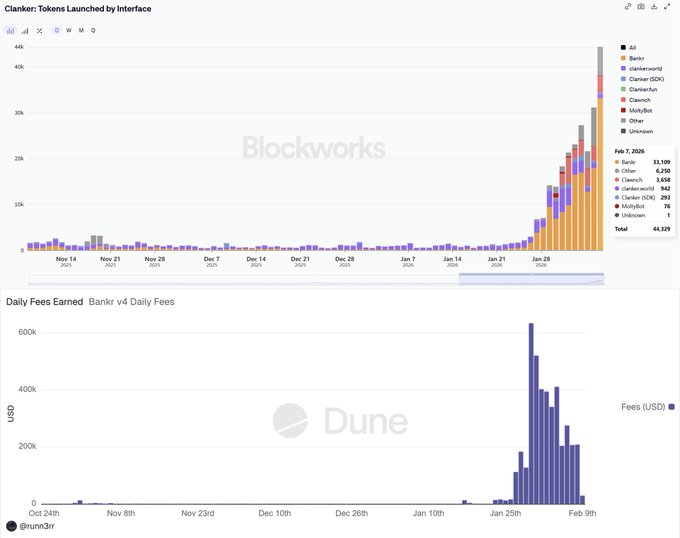Toggle clanker.world series in legend
Viewport: 680px width, 538px height.
tap(641, 68)
